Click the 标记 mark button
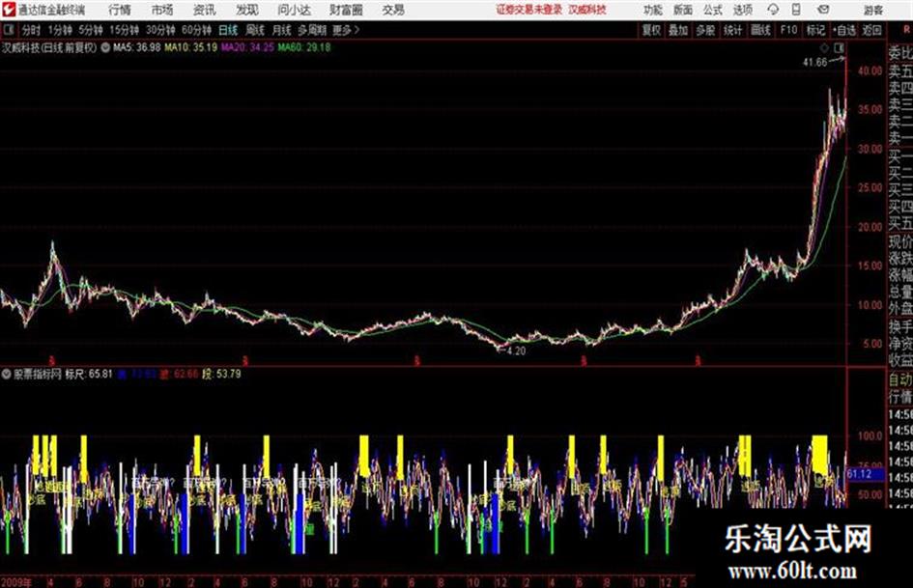The height and width of the screenshot is (588, 913). 815,30
